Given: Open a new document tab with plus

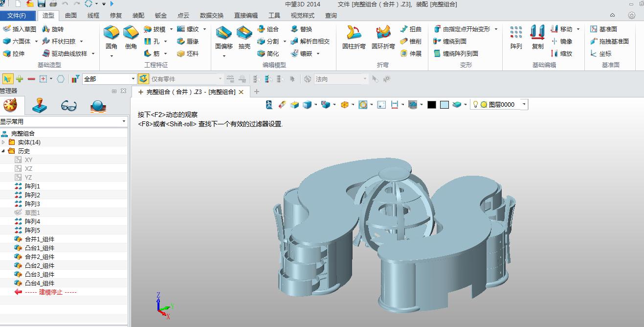Looking at the screenshot, I should [x=257, y=92].
